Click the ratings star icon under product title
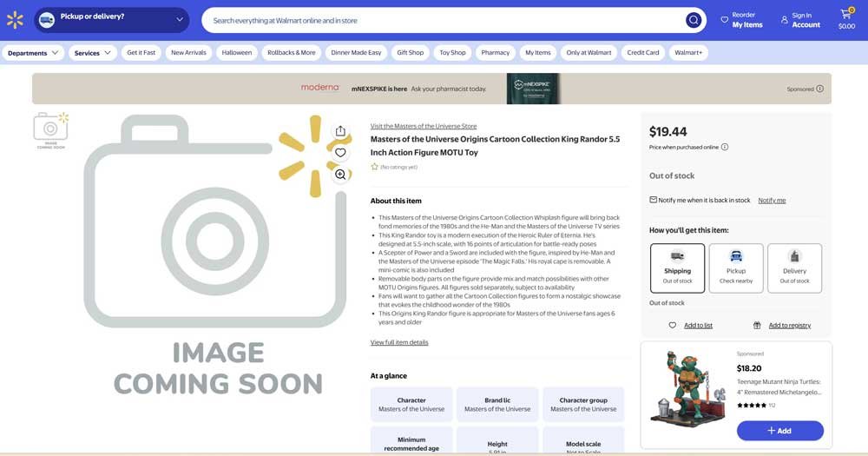The height and width of the screenshot is (456, 868). (x=374, y=167)
